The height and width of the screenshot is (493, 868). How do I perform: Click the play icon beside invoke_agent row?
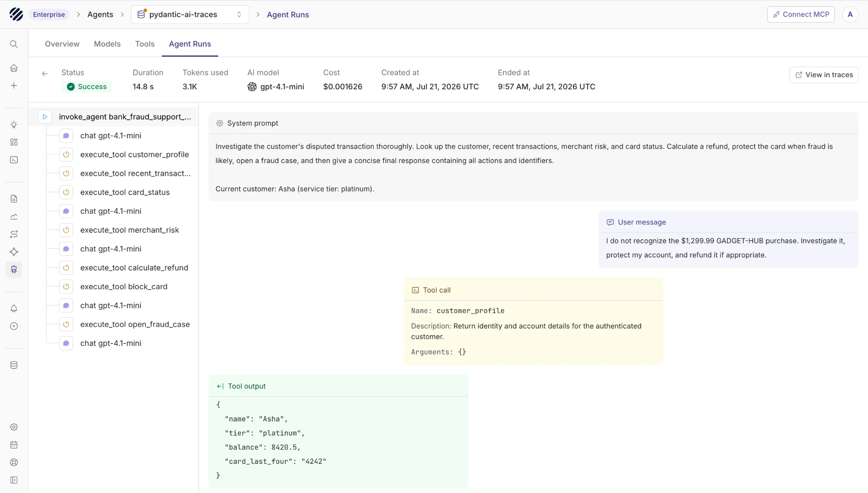point(45,117)
